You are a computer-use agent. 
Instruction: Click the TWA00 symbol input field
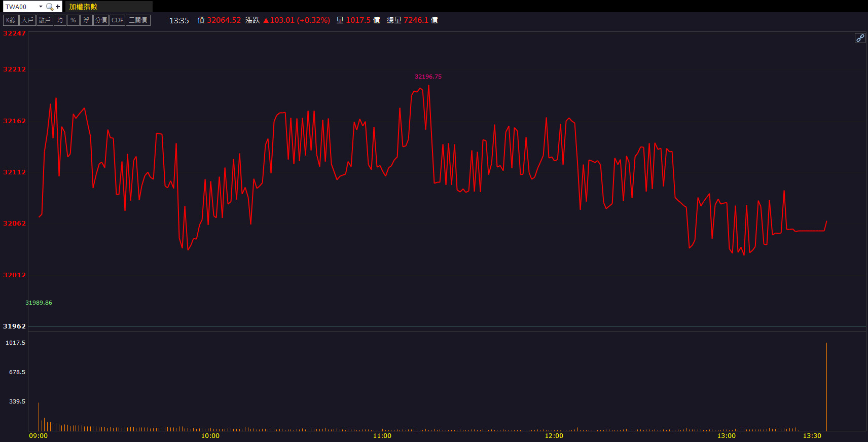point(20,7)
